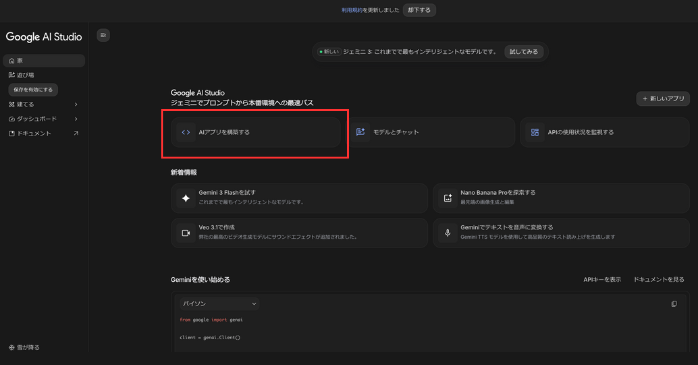This screenshot has height=365, width=698.
Task: Create a new app with 新しいアプリ
Action: 663,98
